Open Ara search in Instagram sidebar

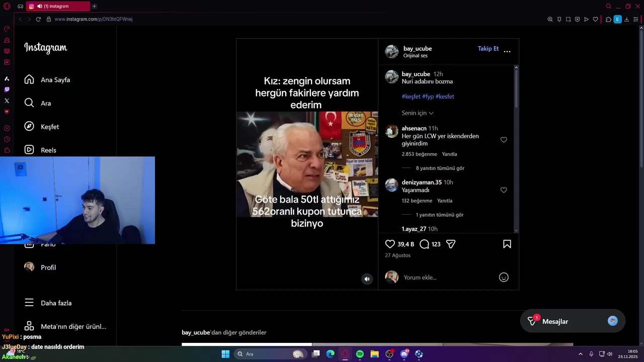[38, 103]
